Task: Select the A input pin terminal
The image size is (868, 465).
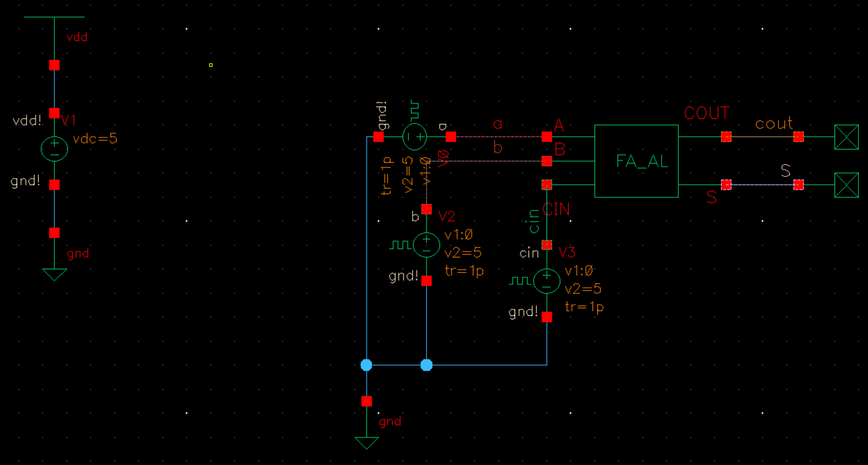Action: point(547,136)
